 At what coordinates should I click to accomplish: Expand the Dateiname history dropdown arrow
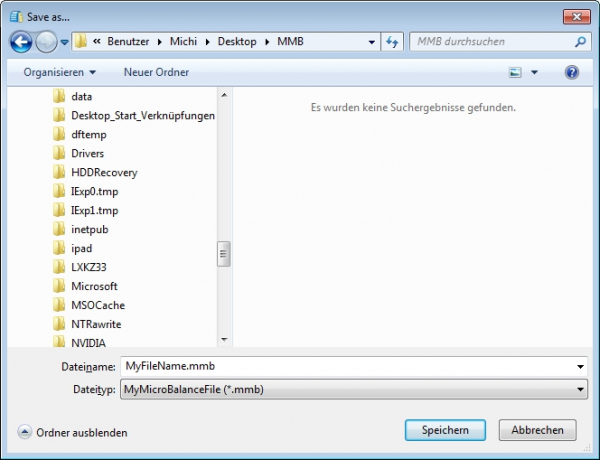tap(580, 367)
